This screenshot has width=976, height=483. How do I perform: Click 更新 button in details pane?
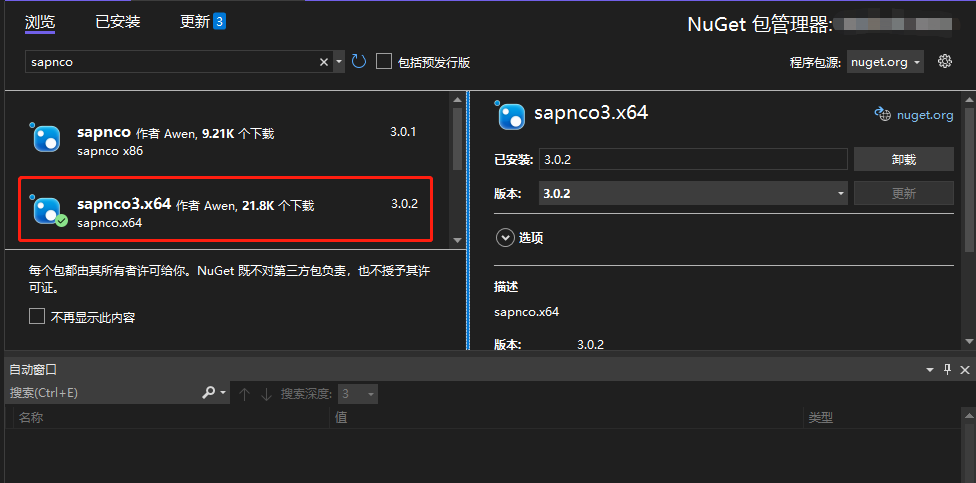tap(903, 193)
